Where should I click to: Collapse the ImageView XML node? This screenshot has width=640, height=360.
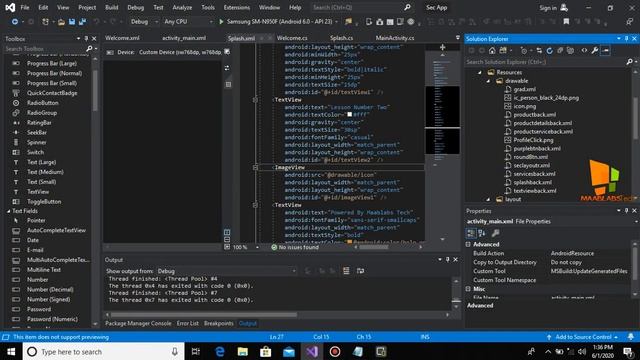pyautogui.click(x=255, y=167)
